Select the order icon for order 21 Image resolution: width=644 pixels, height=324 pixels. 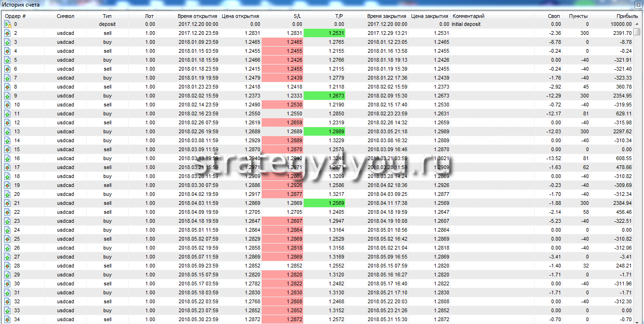(x=8, y=203)
